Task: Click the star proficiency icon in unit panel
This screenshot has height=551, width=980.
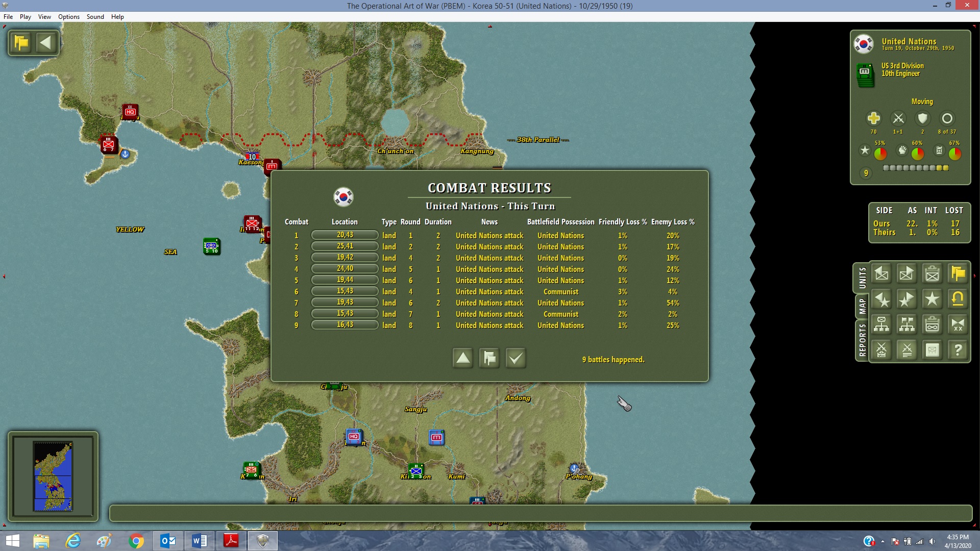Action: tap(865, 151)
